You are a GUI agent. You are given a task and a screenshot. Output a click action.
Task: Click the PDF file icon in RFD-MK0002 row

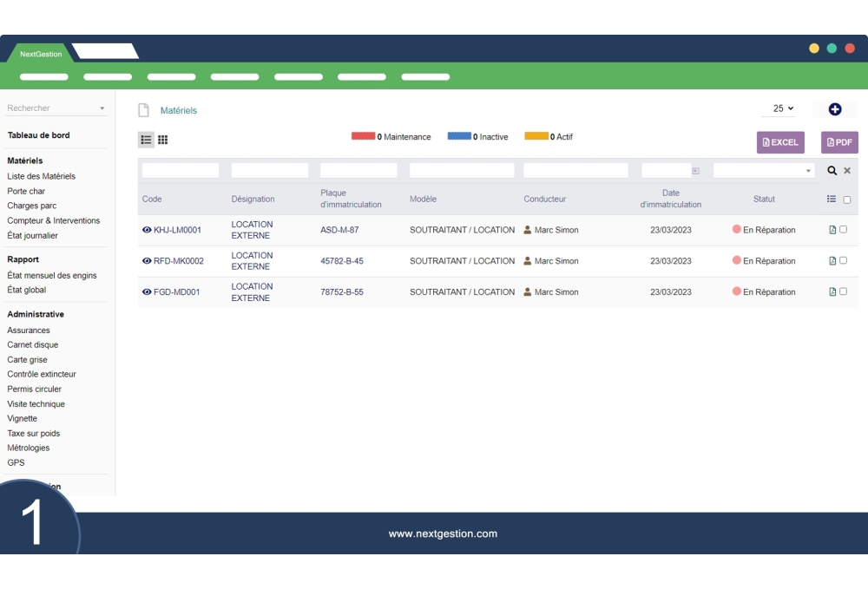(832, 261)
